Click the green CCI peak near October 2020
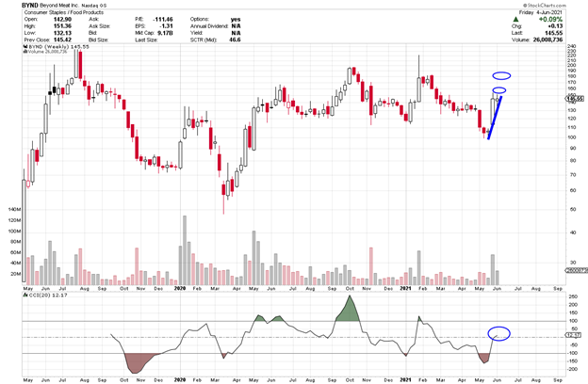This screenshot has width=588, height=384. pyautogui.click(x=350, y=309)
